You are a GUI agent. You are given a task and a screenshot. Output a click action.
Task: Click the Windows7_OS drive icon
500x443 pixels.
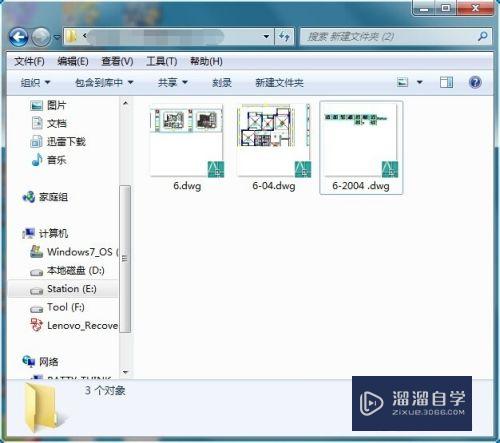pos(36,252)
